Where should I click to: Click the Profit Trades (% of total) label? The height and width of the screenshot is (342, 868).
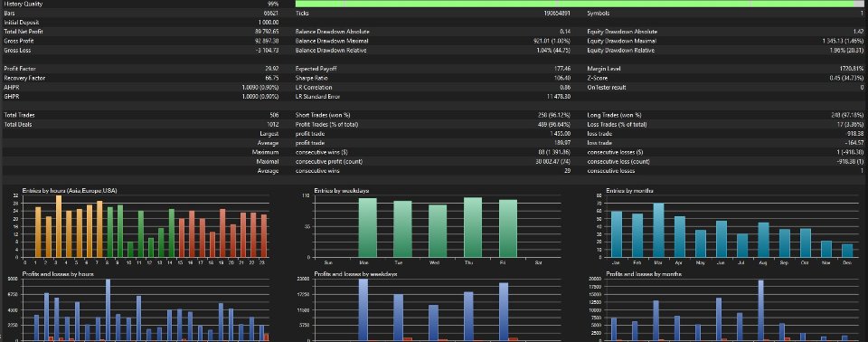point(327,125)
